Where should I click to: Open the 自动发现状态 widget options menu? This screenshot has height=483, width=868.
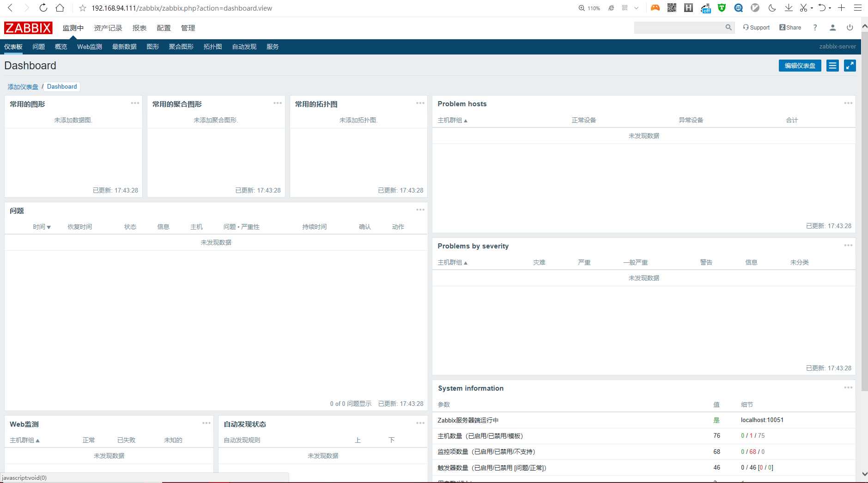[420, 423]
